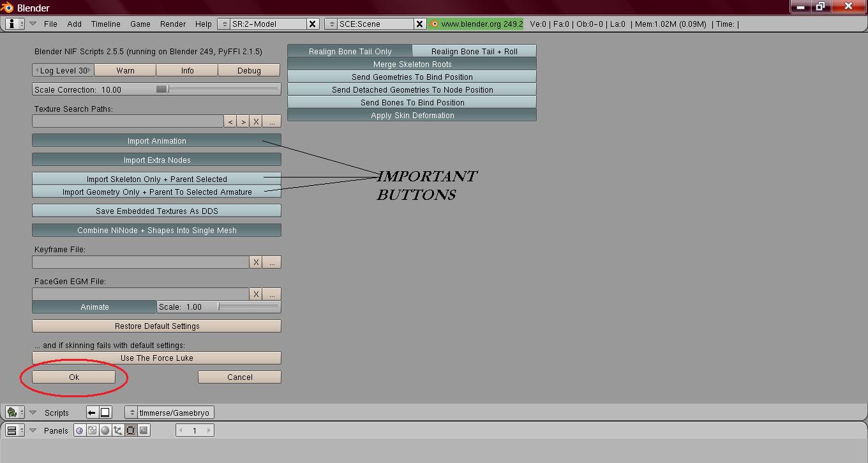Open the Timeline menu
This screenshot has width=868, height=463.
[105, 24]
